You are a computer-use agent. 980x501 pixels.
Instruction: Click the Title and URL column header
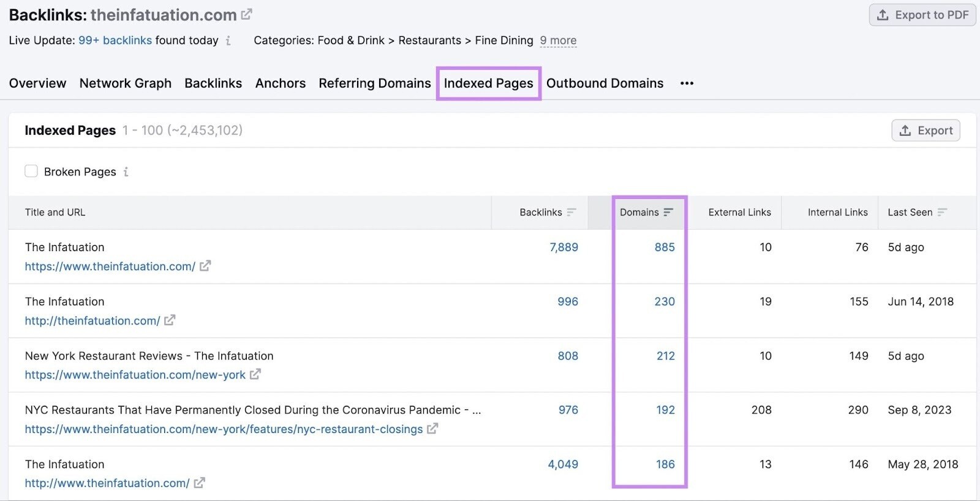pyautogui.click(x=55, y=213)
